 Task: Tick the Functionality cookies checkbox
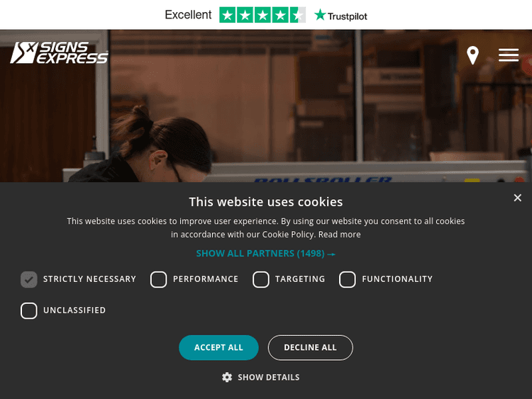pyautogui.click(x=347, y=279)
